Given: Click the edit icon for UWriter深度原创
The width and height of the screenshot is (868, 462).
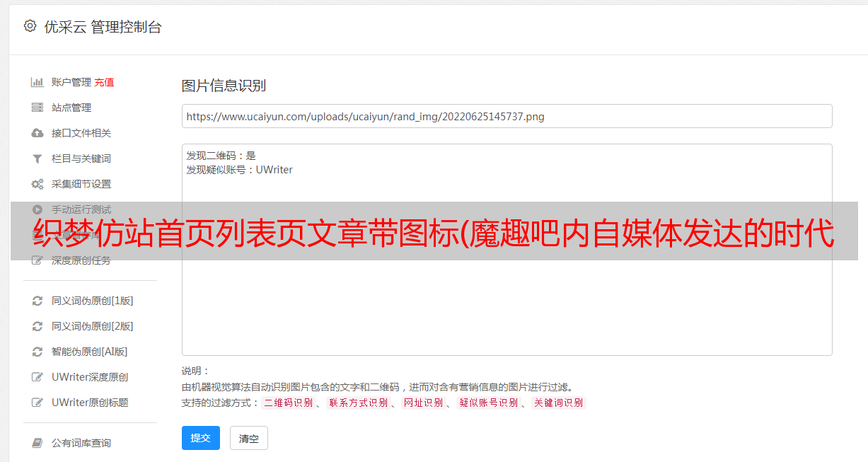Looking at the screenshot, I should 37,377.
